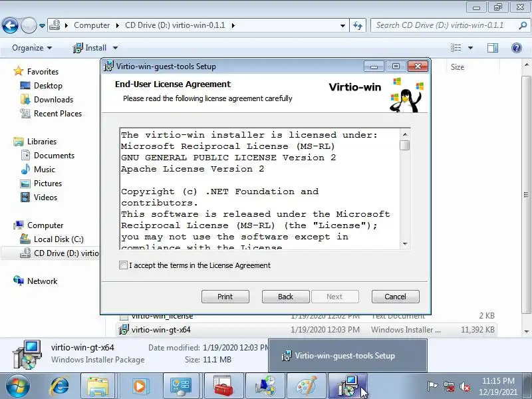Click the network status tray icon
This screenshot has height=399, width=532.
click(x=448, y=386)
